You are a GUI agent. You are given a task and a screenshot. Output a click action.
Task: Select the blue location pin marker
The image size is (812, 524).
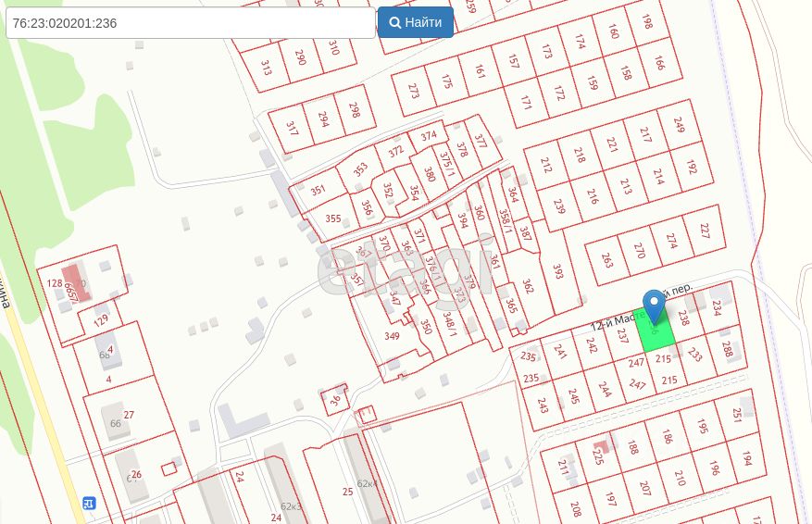point(654,307)
